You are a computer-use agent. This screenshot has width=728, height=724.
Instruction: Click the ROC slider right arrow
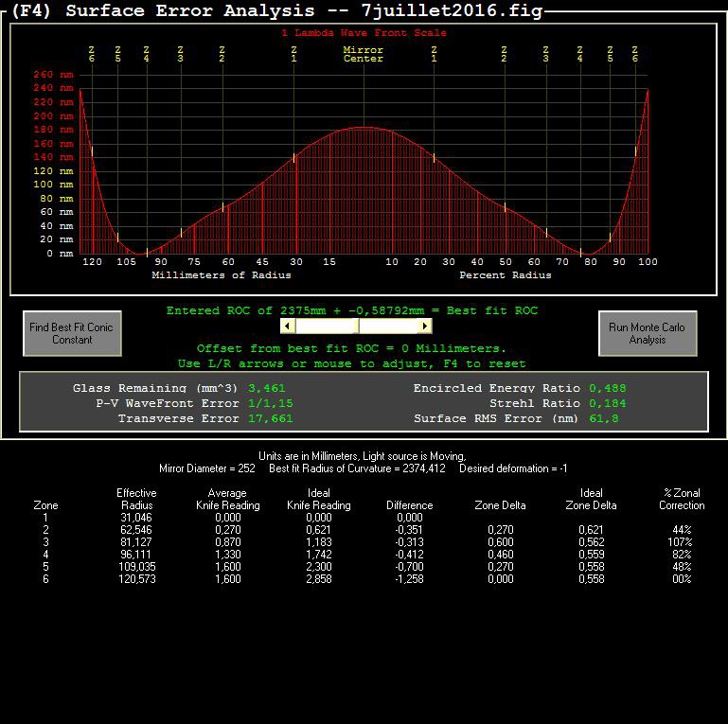pyautogui.click(x=424, y=326)
